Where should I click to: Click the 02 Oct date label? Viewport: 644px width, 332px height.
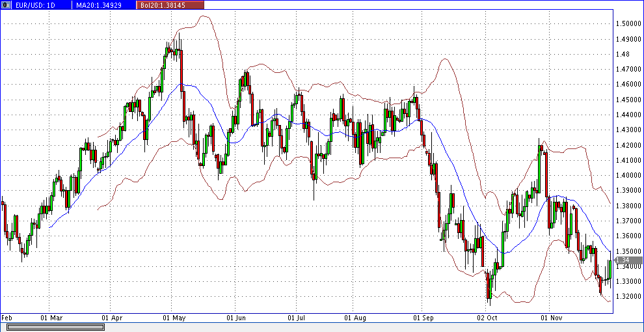click(487, 318)
